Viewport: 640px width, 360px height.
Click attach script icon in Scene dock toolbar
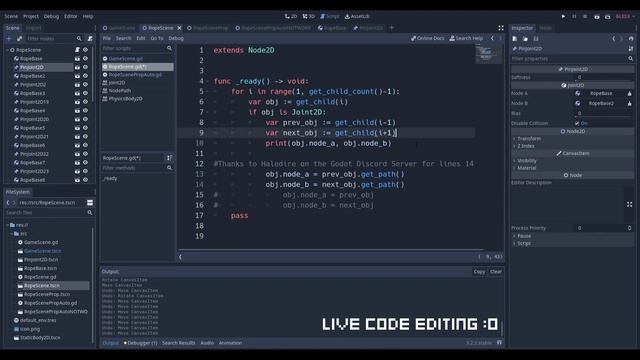click(90, 38)
